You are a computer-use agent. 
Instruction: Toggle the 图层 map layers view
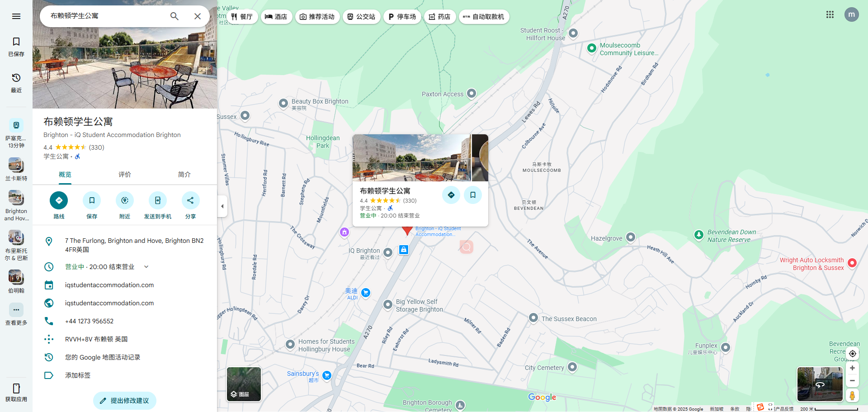244,384
